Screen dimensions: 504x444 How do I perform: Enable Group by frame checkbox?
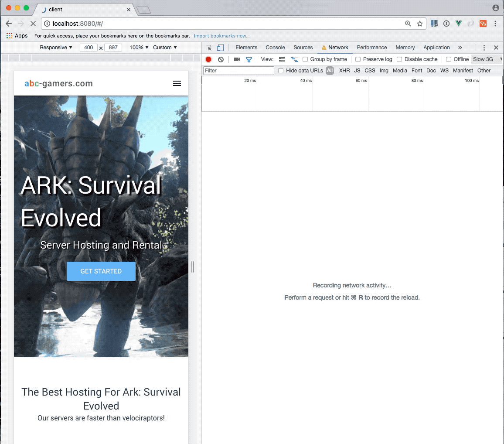tap(305, 59)
